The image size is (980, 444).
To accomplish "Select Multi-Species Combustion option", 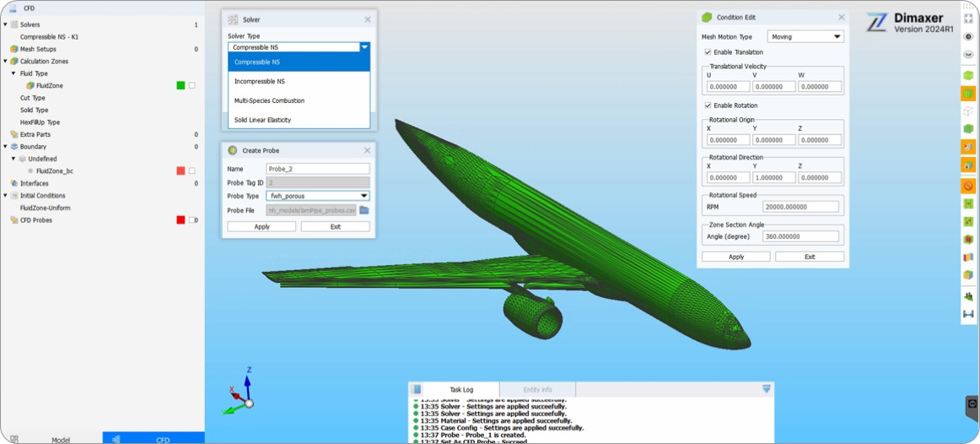I will (x=299, y=100).
